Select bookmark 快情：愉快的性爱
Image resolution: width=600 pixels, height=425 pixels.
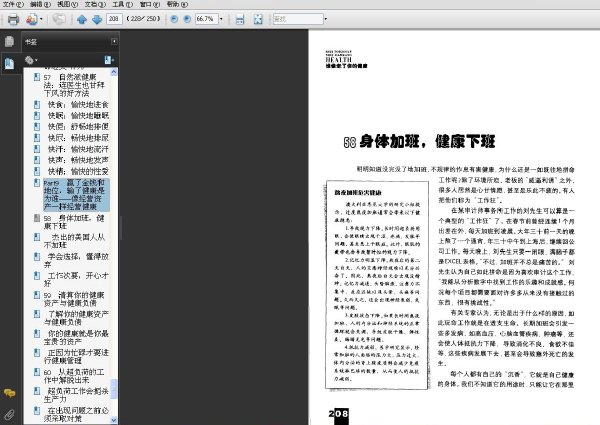(78, 171)
